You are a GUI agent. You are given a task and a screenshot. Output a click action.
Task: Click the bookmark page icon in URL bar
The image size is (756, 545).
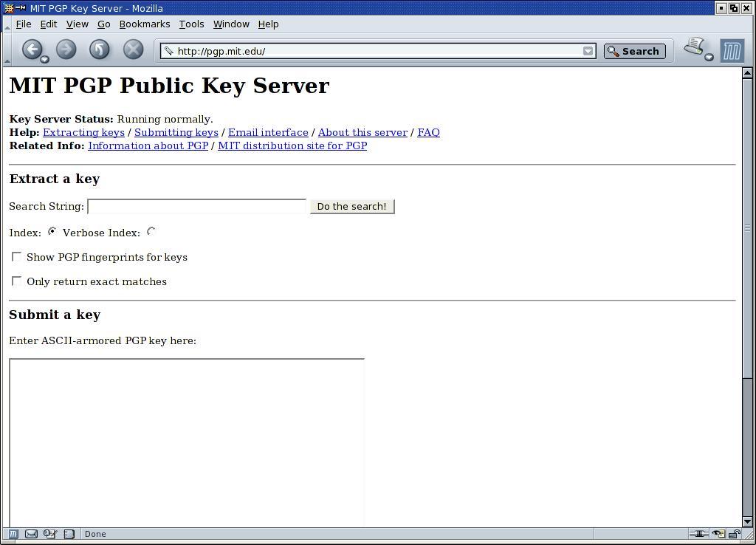[168, 51]
